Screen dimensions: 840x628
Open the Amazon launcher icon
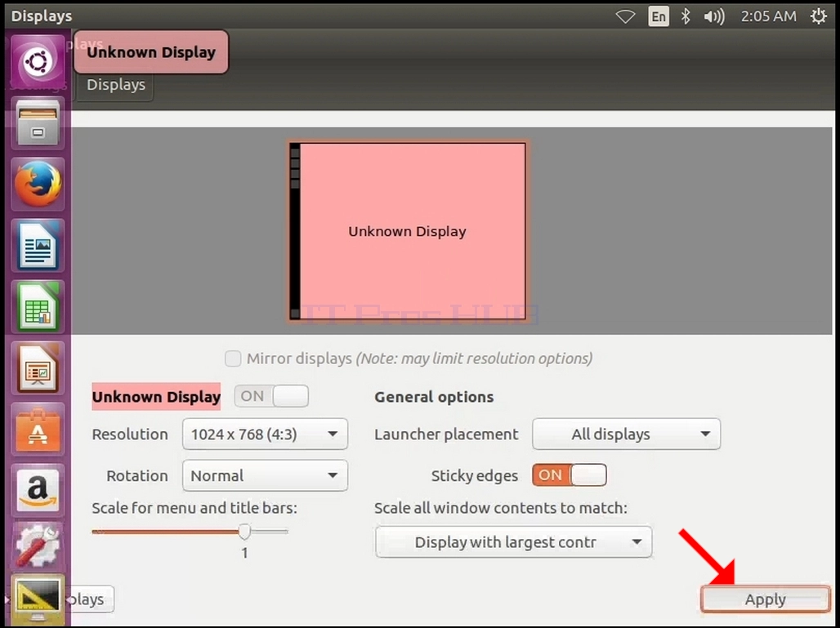coord(38,491)
